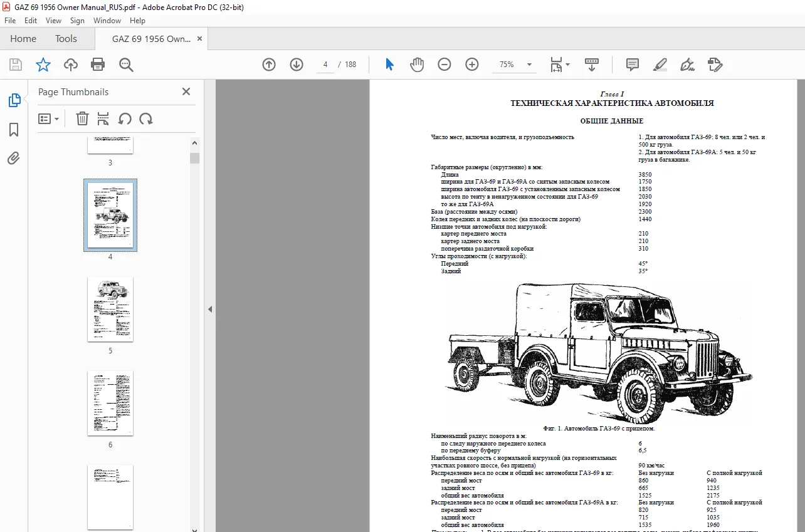
Task: Delete selected page trash icon
Action: [82, 118]
